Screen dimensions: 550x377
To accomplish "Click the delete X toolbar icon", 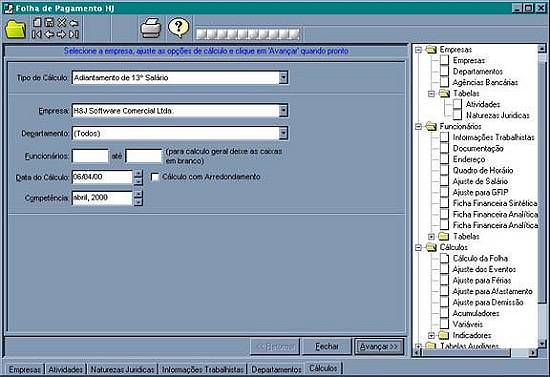I will coord(61,23).
